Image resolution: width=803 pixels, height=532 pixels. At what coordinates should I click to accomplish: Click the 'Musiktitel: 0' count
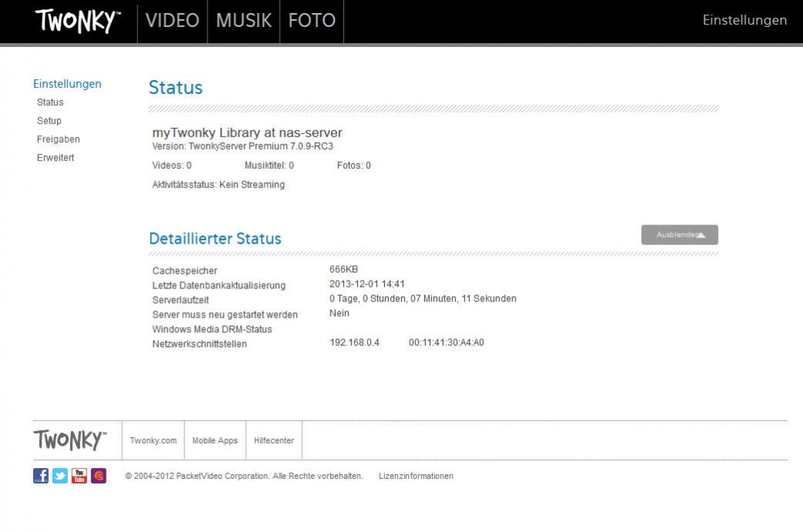(269, 166)
